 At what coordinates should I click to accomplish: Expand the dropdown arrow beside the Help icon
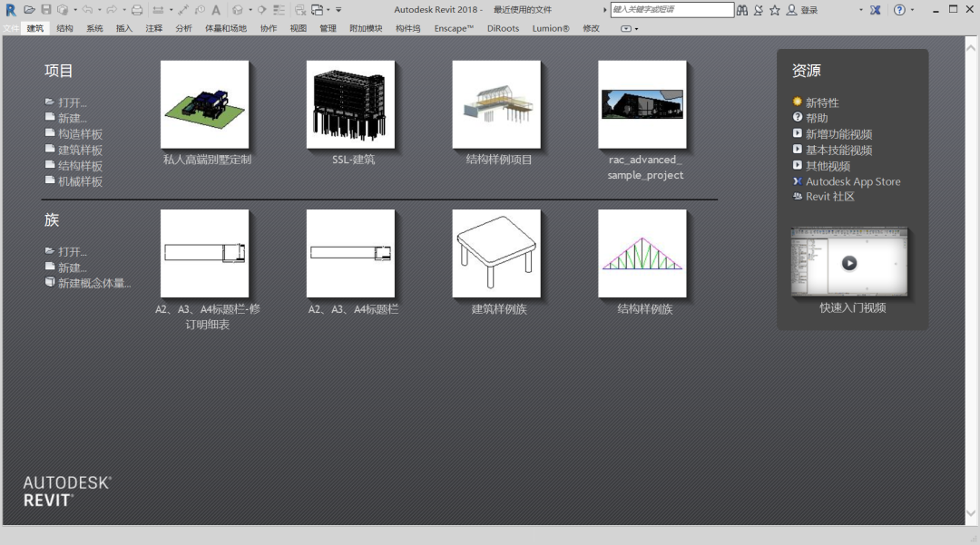tap(913, 10)
